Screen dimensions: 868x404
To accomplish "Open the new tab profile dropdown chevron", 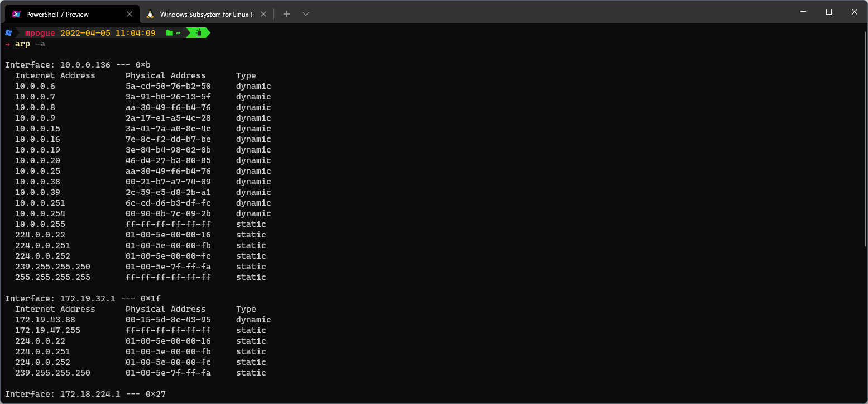I will 306,14.
